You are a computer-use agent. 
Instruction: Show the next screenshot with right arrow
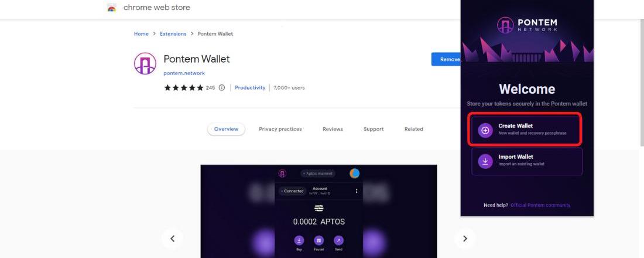465,239
